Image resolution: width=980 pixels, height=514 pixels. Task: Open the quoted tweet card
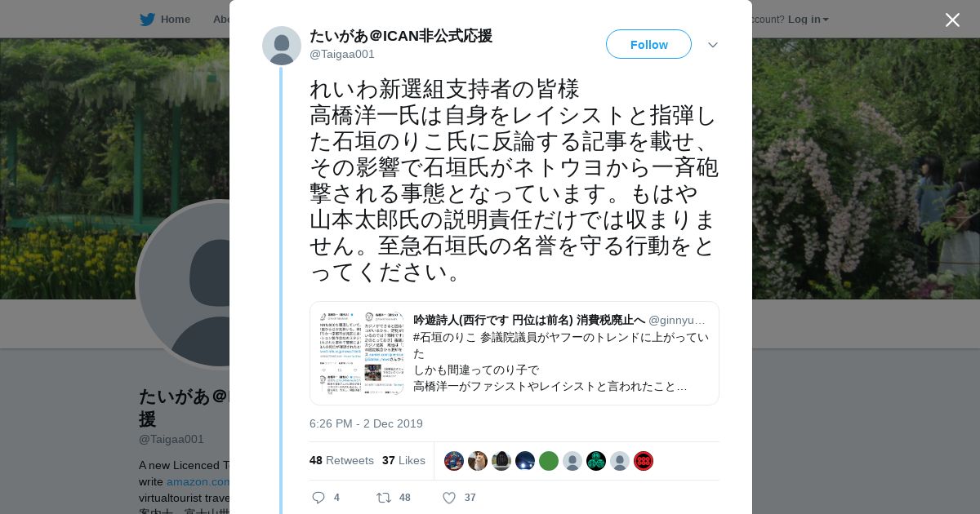point(514,353)
